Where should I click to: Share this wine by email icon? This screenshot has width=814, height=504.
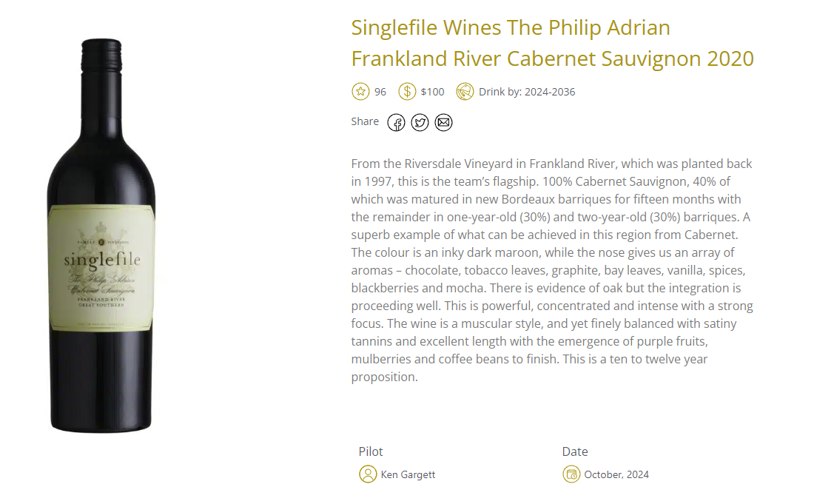click(443, 123)
